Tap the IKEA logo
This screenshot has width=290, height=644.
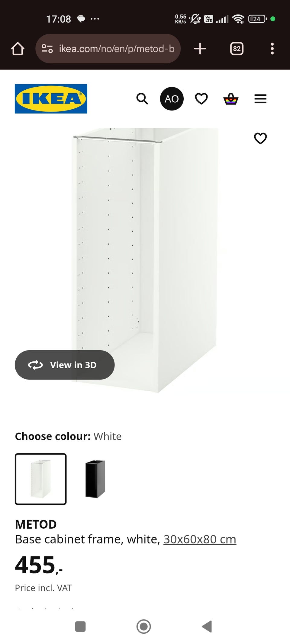point(51,99)
